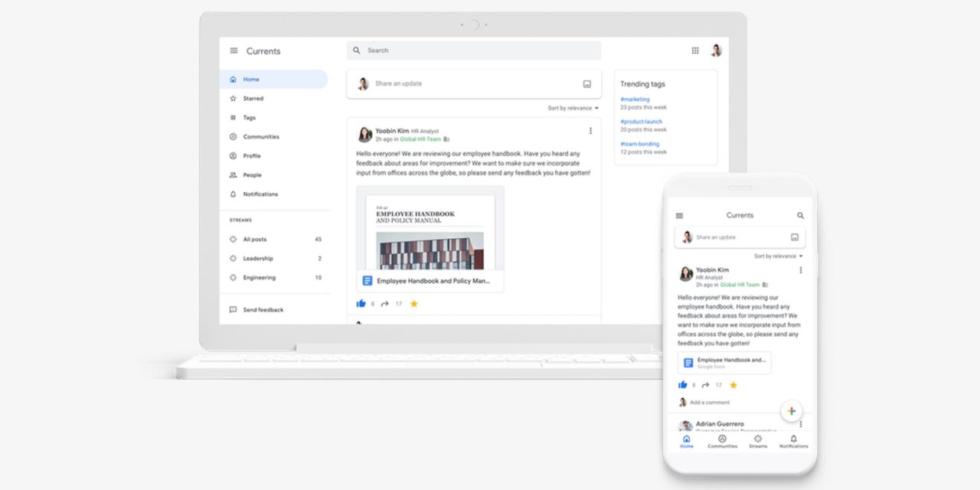Click the #marketing trending tag link
This screenshot has height=490, width=980.
(x=635, y=100)
